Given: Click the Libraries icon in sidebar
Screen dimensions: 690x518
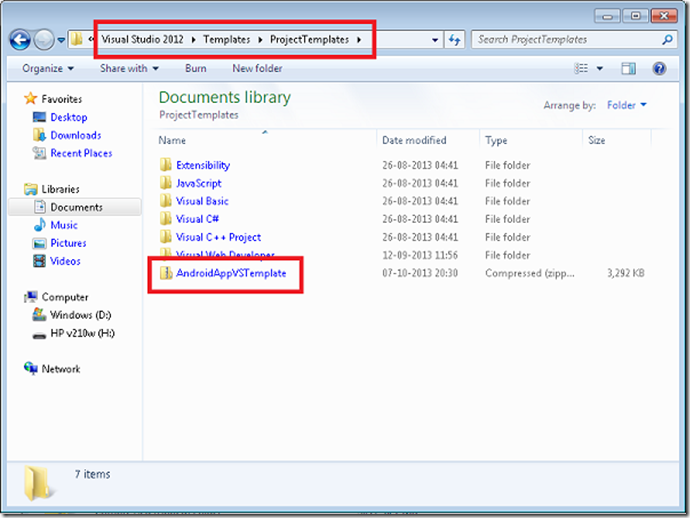Looking at the screenshot, I should [30, 189].
